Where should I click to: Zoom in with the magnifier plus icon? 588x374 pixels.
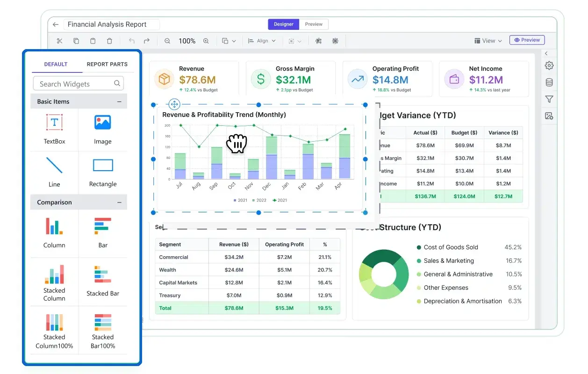(206, 41)
